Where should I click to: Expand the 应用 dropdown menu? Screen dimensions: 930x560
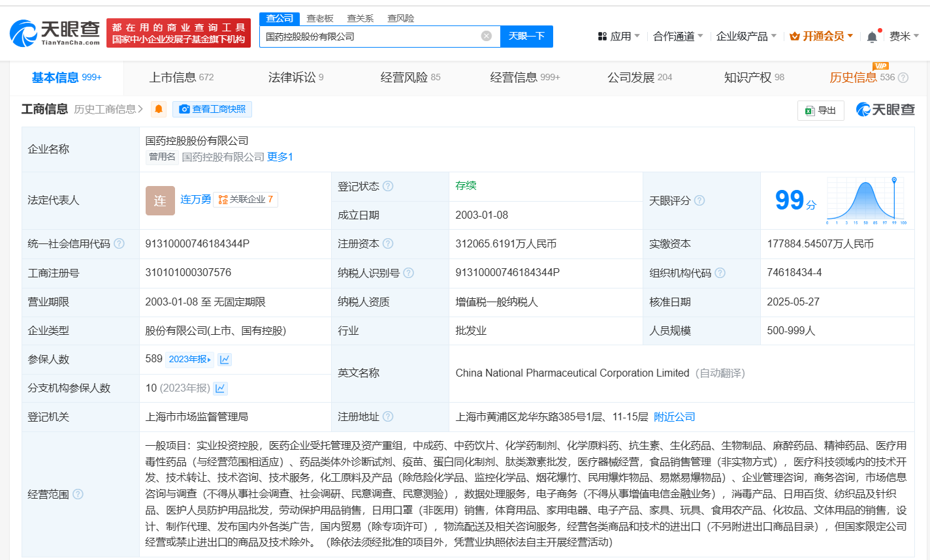[x=619, y=37]
